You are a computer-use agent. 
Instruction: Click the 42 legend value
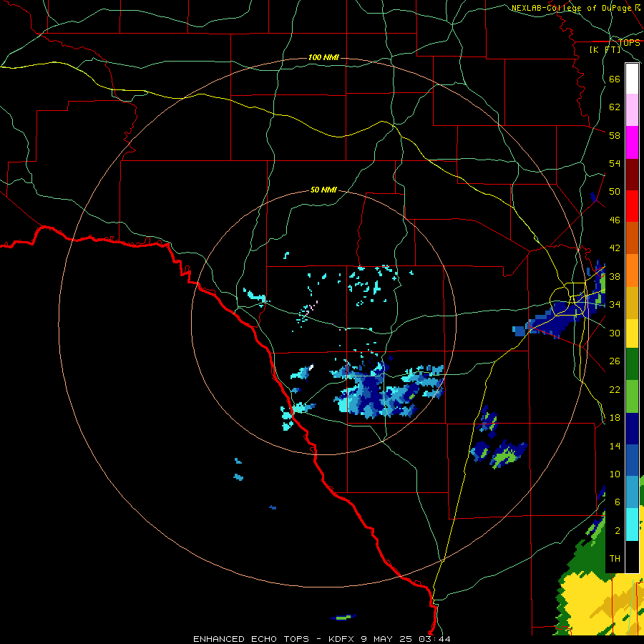point(615,248)
